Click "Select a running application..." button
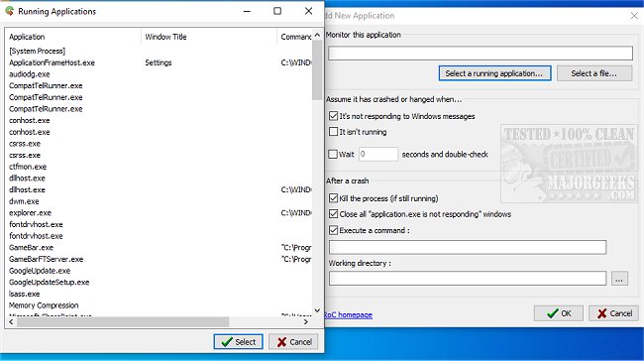Screen dimensions: 644x361 [x=494, y=73]
